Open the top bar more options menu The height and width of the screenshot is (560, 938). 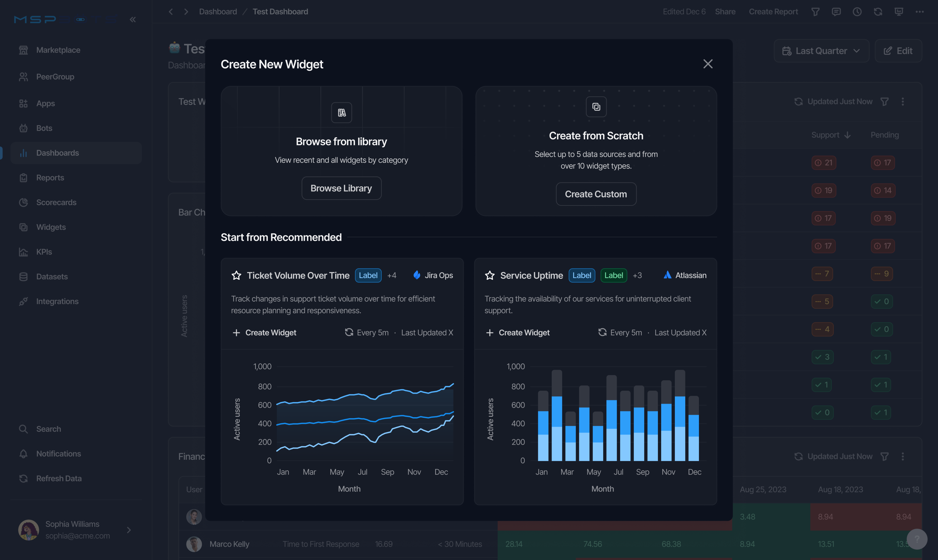(919, 12)
